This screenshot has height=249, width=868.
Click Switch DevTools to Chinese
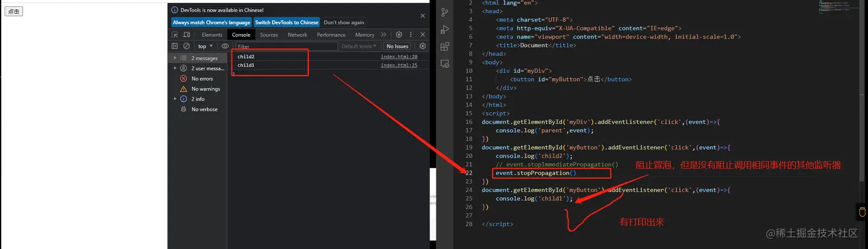point(286,22)
